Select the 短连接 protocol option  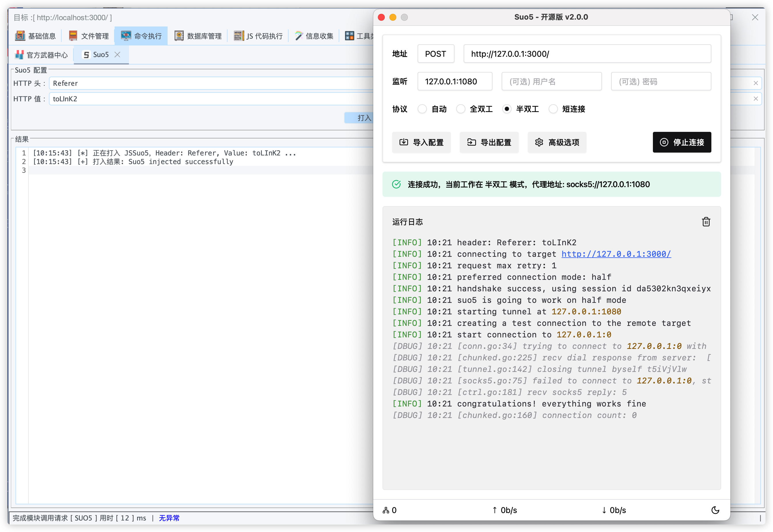[553, 109]
